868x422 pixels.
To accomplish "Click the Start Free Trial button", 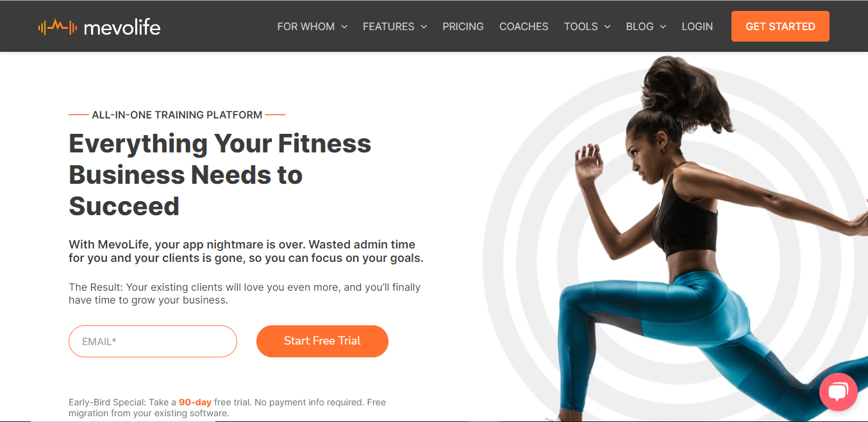I will (x=322, y=341).
